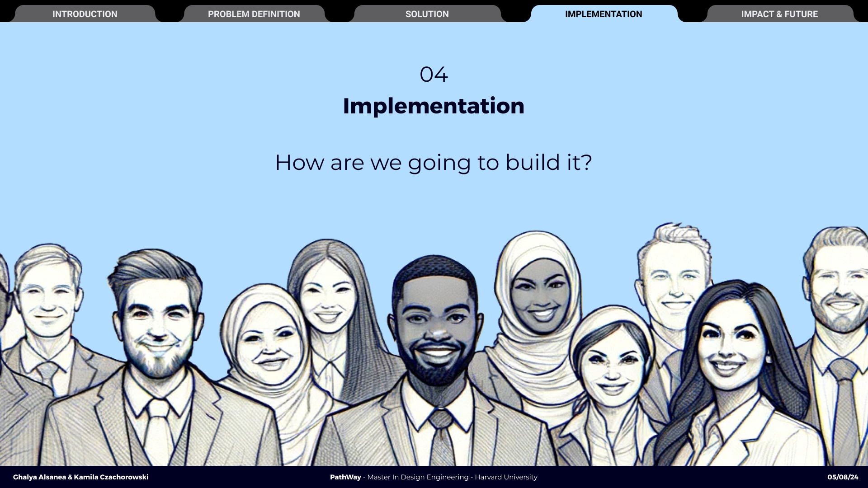Click "How are we going to build it?" text
The height and width of the screenshot is (488, 868).
pos(434,163)
